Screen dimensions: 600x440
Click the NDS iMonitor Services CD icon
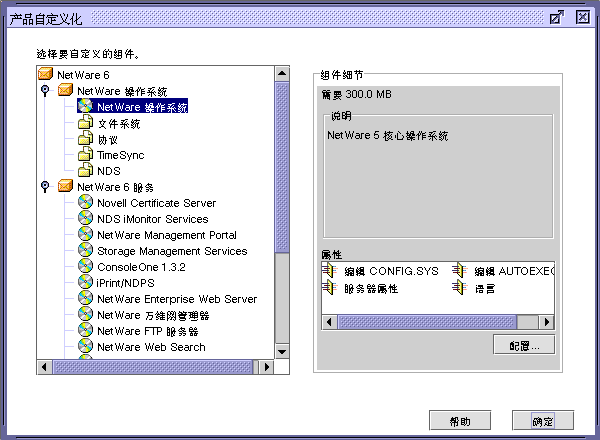coord(85,218)
